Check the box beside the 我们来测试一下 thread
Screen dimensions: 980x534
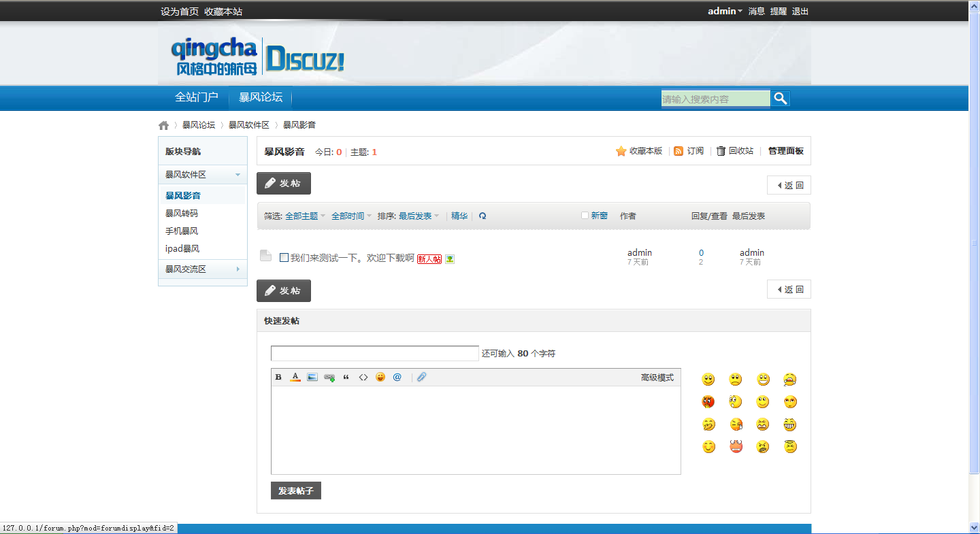[x=284, y=258]
